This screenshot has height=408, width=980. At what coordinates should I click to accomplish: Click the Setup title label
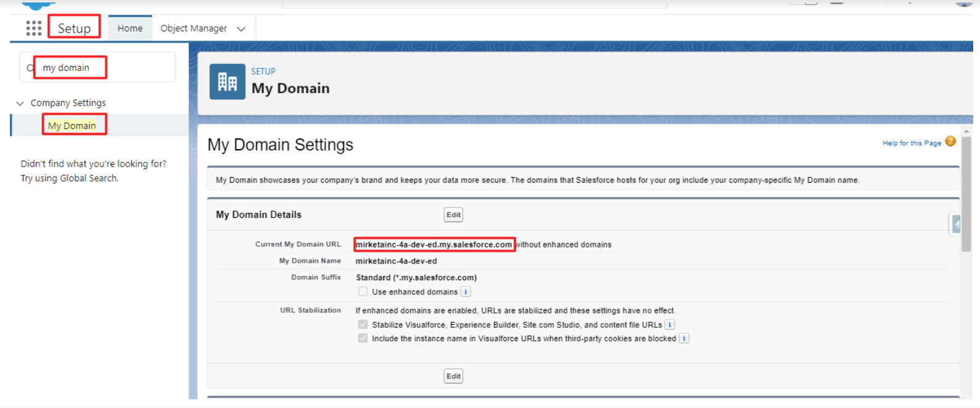pyautogui.click(x=74, y=28)
